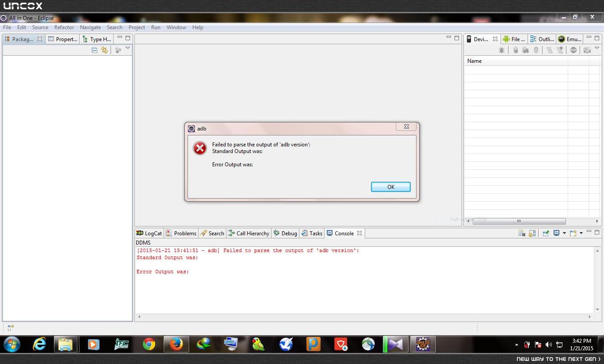The width and height of the screenshot is (604, 364).
Task: Click the Windows Start button
Action: coord(12,344)
